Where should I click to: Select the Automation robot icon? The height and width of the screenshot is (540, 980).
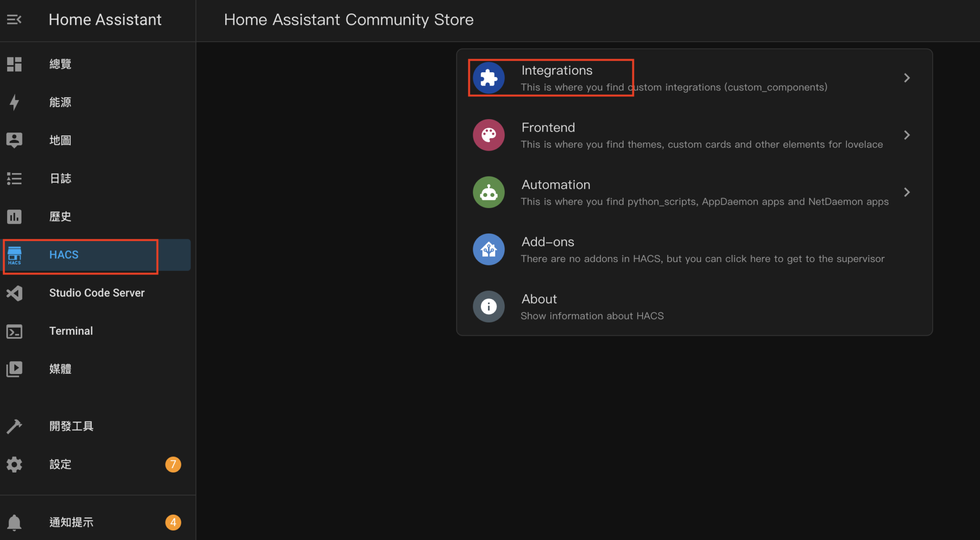(x=488, y=192)
